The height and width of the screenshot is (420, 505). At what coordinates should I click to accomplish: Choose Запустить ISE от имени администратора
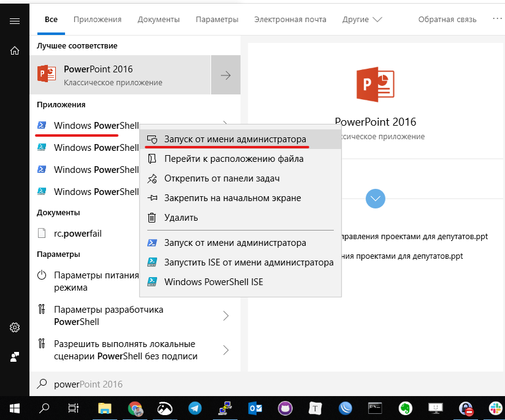(240, 262)
